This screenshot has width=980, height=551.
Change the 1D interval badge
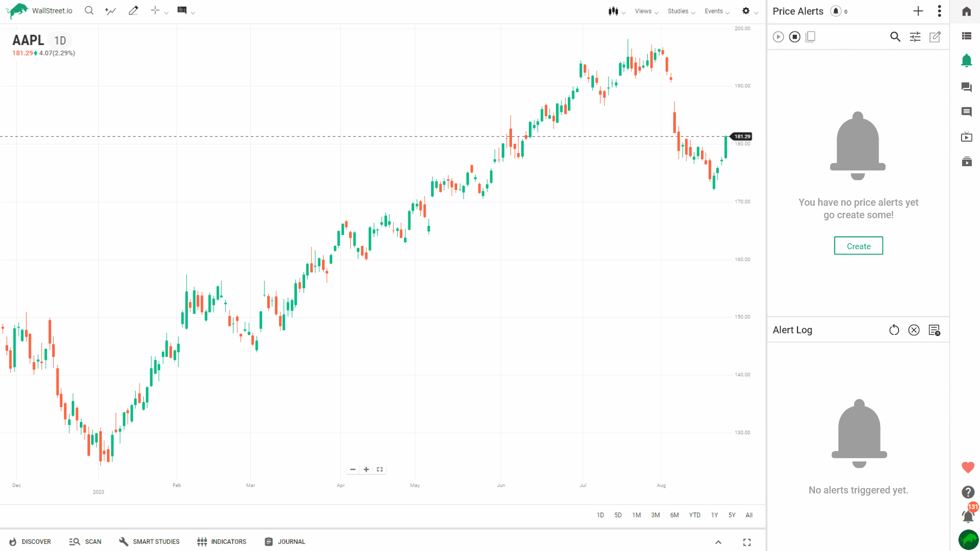(60, 41)
